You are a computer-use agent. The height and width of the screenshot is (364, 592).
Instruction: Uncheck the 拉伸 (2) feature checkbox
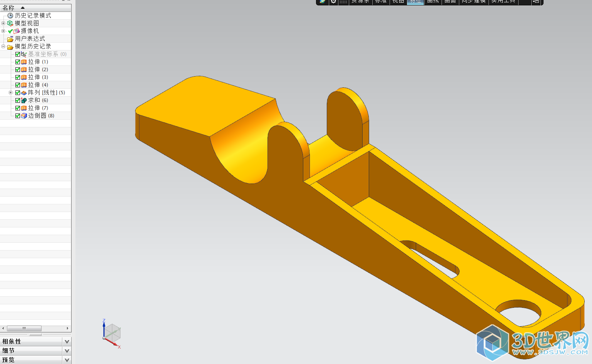point(18,70)
